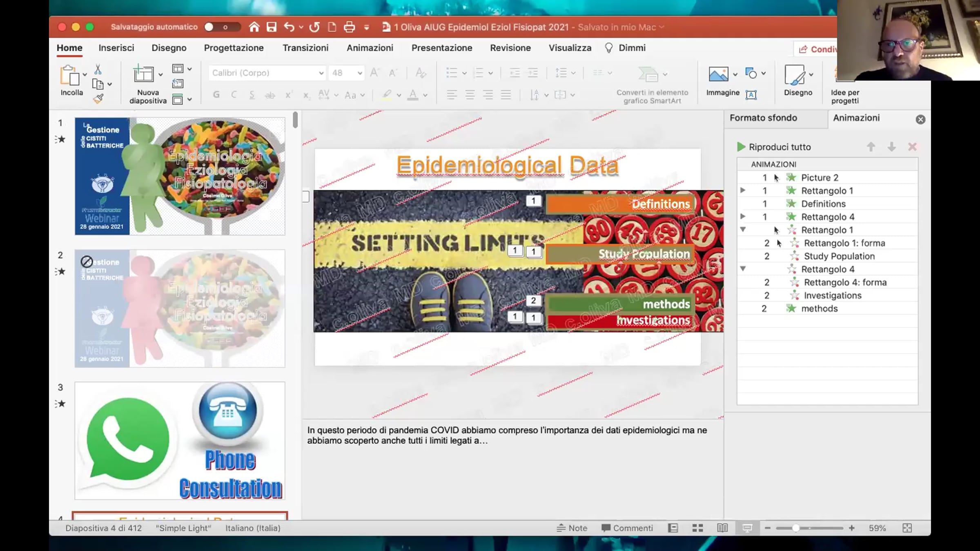Click the move animation up arrow

tap(871, 147)
